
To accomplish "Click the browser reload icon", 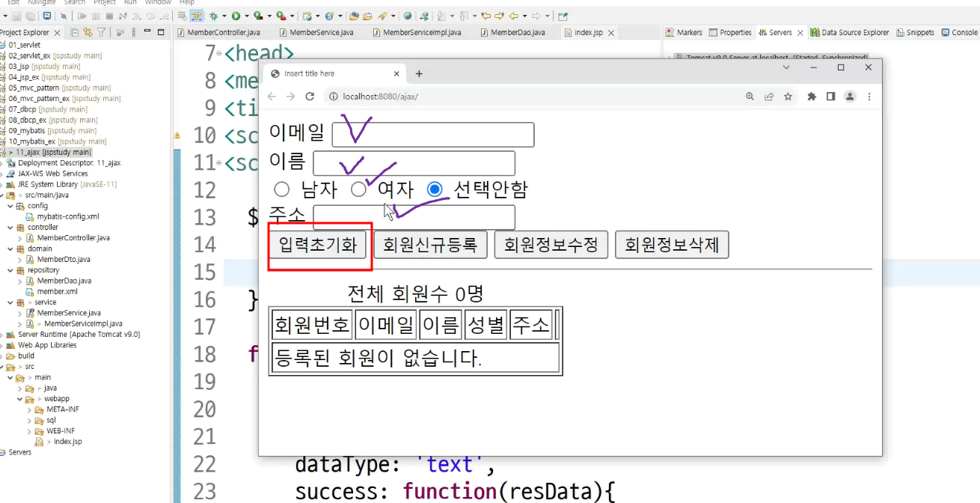I will coord(310,97).
